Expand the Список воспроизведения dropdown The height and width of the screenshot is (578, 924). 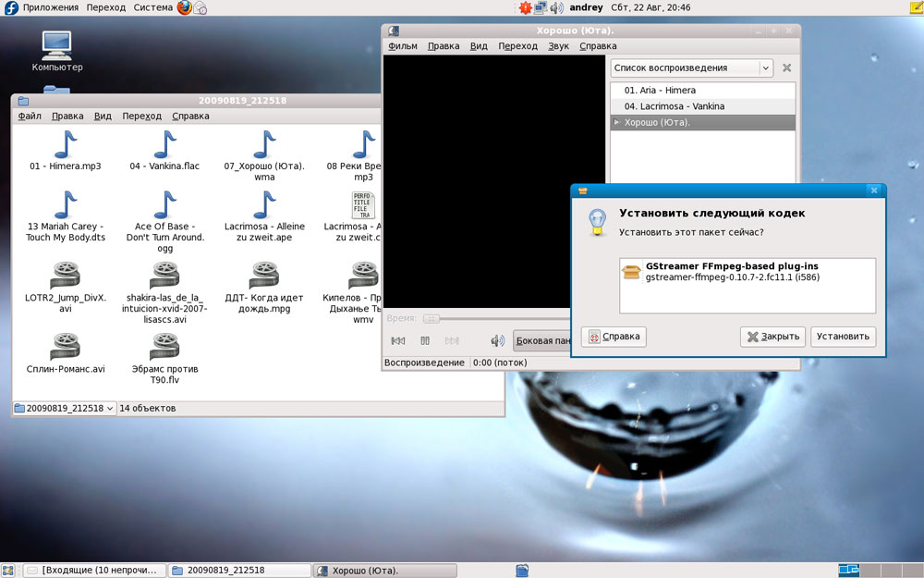click(x=765, y=68)
